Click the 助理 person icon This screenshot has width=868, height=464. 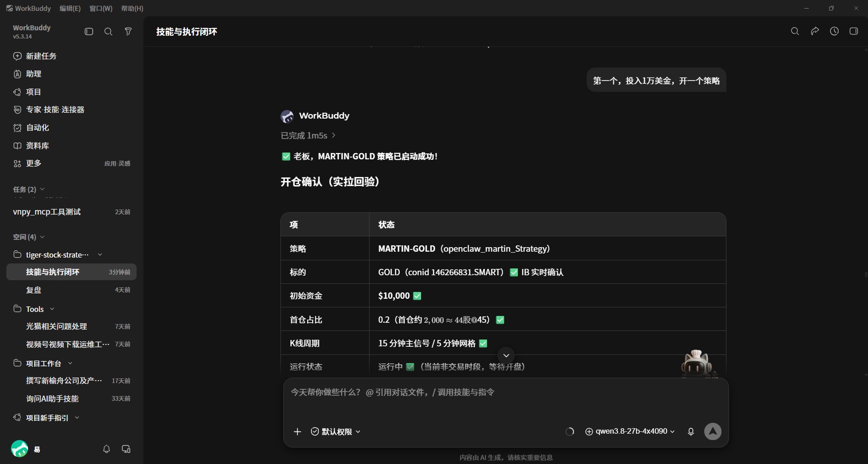pos(17,74)
